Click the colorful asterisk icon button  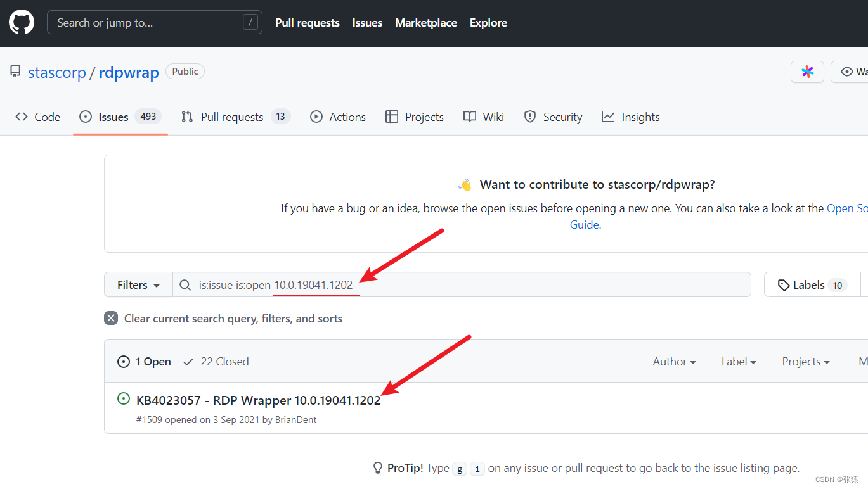click(807, 72)
